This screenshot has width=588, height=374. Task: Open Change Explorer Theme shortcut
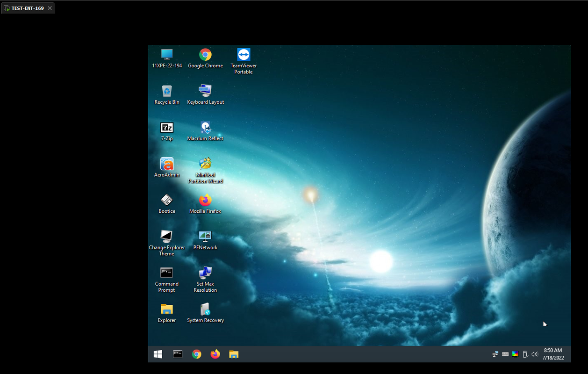167,243
